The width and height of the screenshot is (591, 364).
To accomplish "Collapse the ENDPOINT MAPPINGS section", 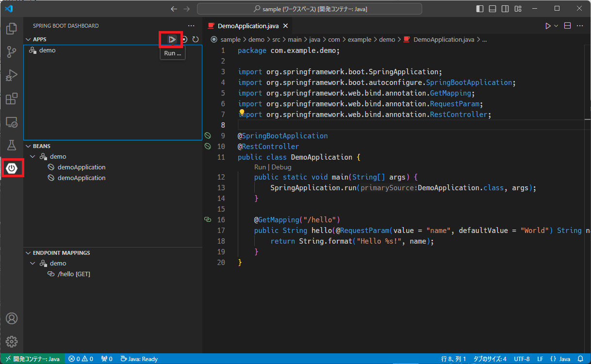I will tap(28, 253).
